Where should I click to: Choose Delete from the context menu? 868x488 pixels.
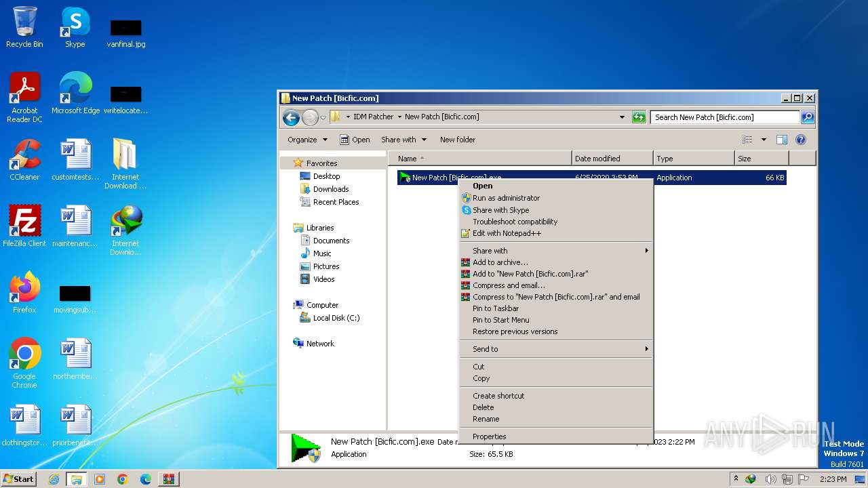coord(555,407)
